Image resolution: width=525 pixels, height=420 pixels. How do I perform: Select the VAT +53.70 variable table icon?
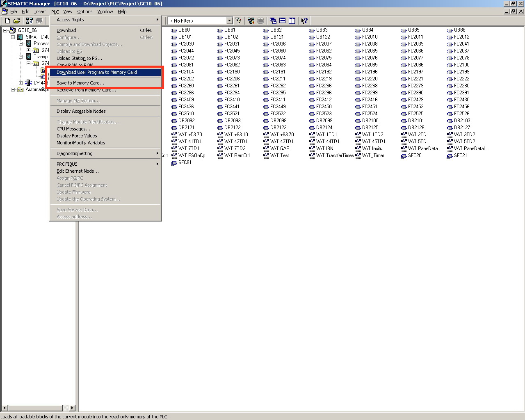click(174, 135)
